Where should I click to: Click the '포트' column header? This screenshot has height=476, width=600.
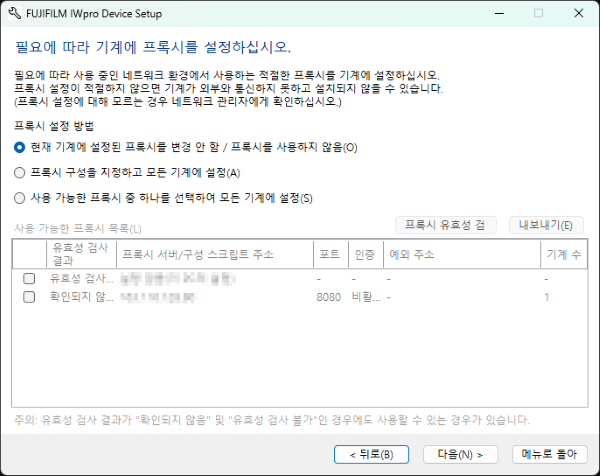click(x=331, y=254)
